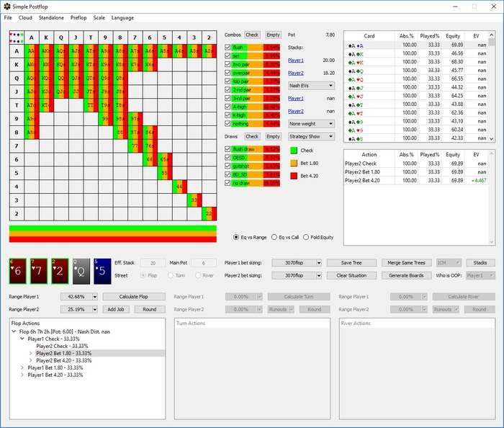
Task: Open the Nash EVs dropdown
Action: click(311, 86)
